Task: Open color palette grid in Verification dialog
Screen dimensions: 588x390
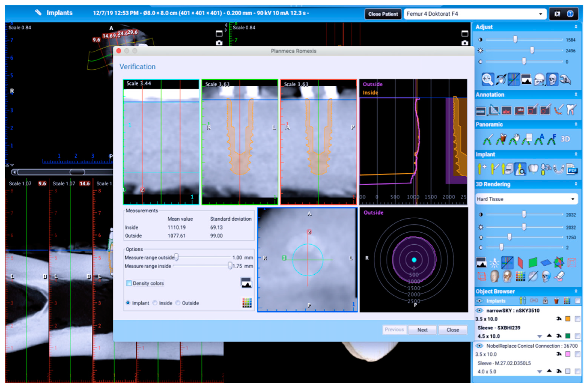Action: [x=247, y=303]
